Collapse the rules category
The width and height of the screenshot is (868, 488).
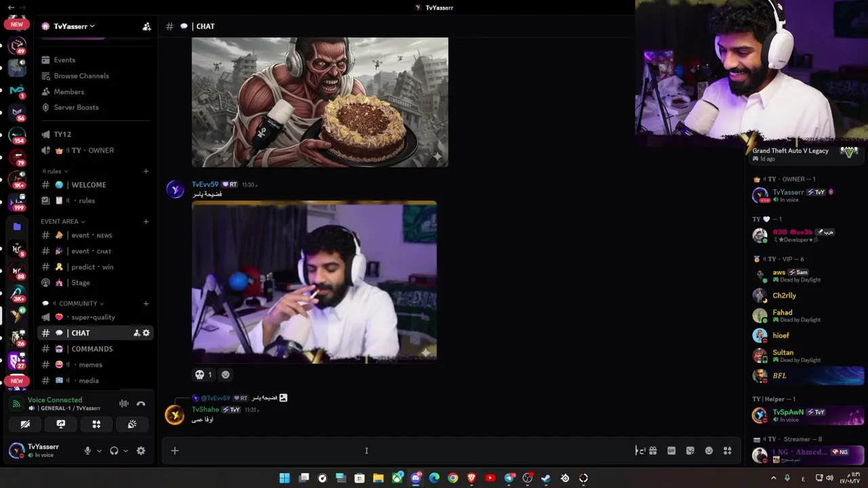56,171
